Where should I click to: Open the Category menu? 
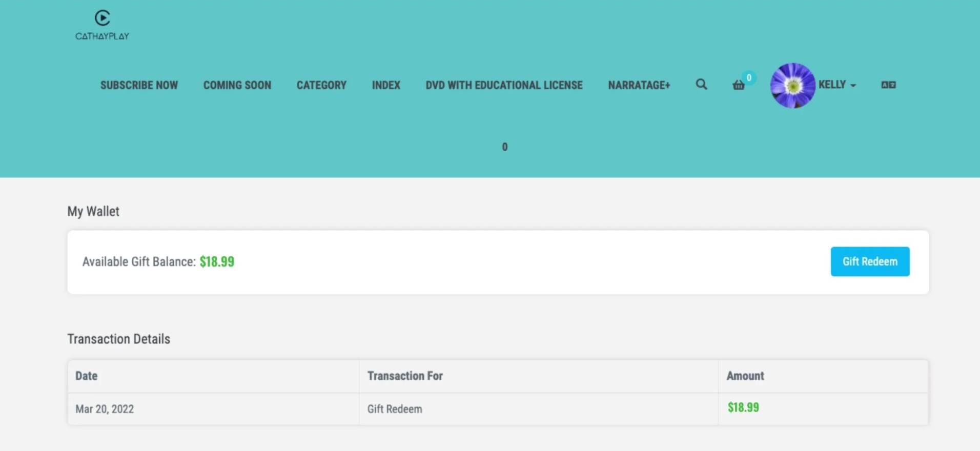(321, 85)
